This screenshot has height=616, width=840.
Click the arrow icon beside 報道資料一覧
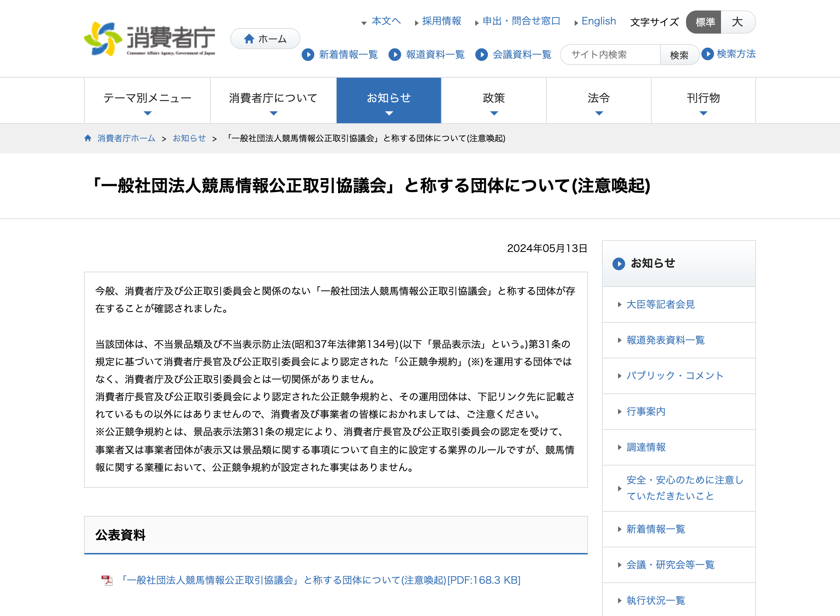[395, 55]
